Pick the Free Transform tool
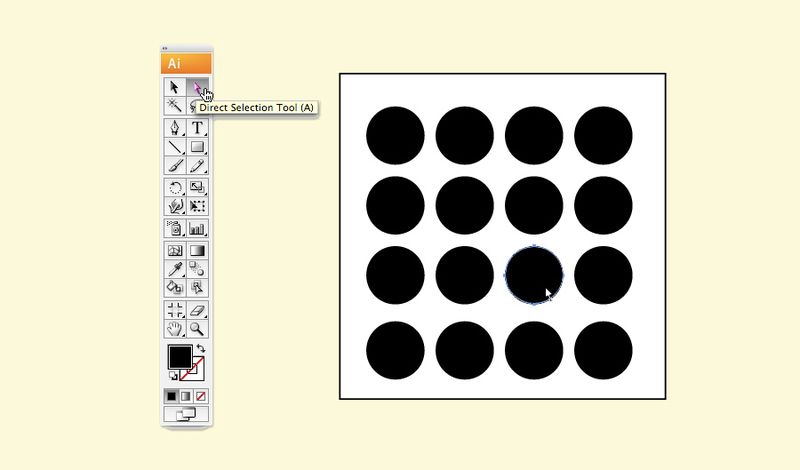This screenshot has width=800, height=470. coord(197,206)
